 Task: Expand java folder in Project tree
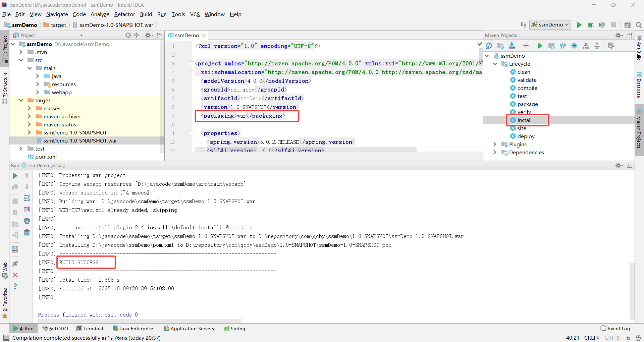pyautogui.click(x=38, y=76)
